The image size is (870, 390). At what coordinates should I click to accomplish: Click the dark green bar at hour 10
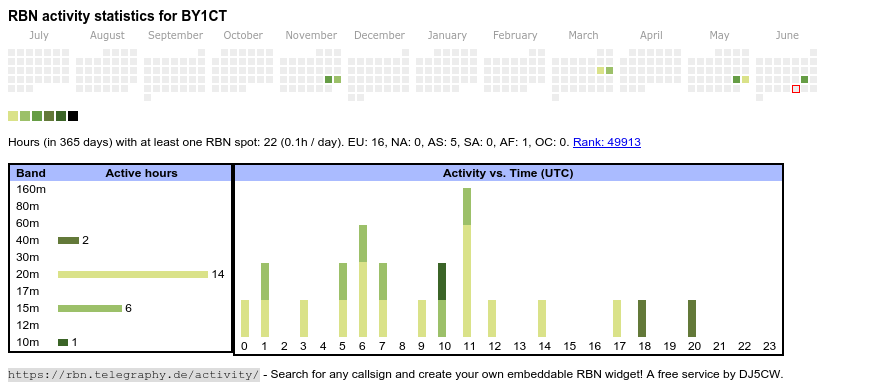point(442,281)
